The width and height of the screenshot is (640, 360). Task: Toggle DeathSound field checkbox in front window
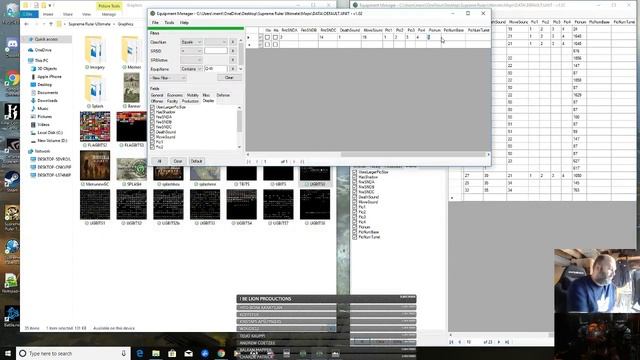(152, 132)
